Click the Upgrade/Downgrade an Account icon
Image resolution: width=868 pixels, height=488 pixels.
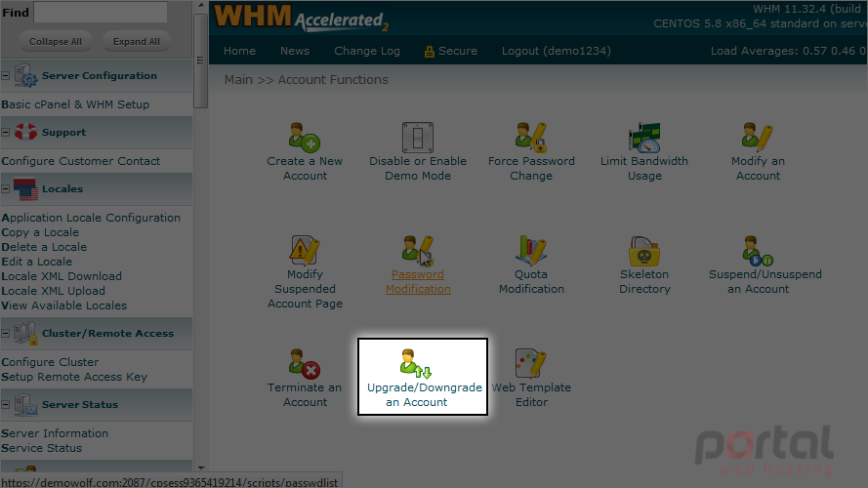[416, 363]
